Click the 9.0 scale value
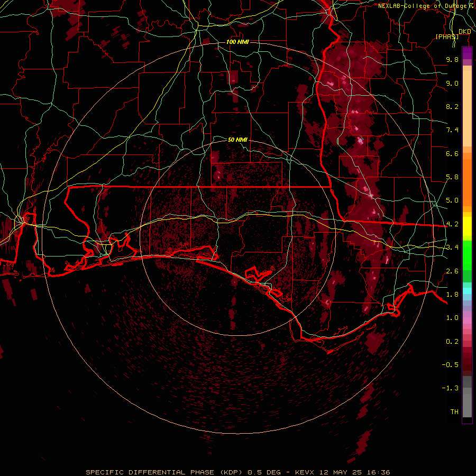 (452, 83)
